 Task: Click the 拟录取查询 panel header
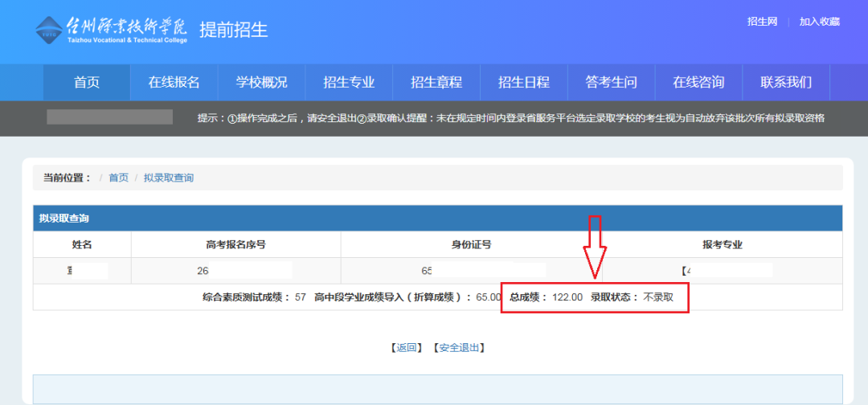click(438, 218)
